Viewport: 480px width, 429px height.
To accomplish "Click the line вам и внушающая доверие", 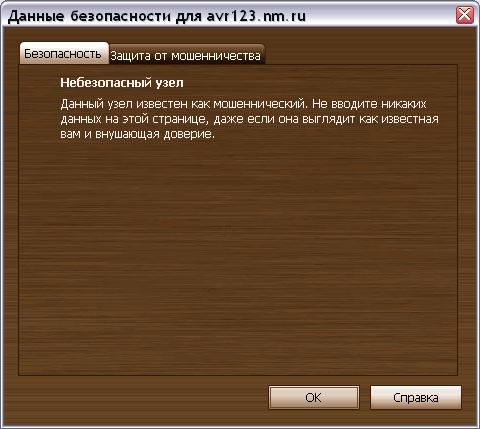I will [138, 134].
